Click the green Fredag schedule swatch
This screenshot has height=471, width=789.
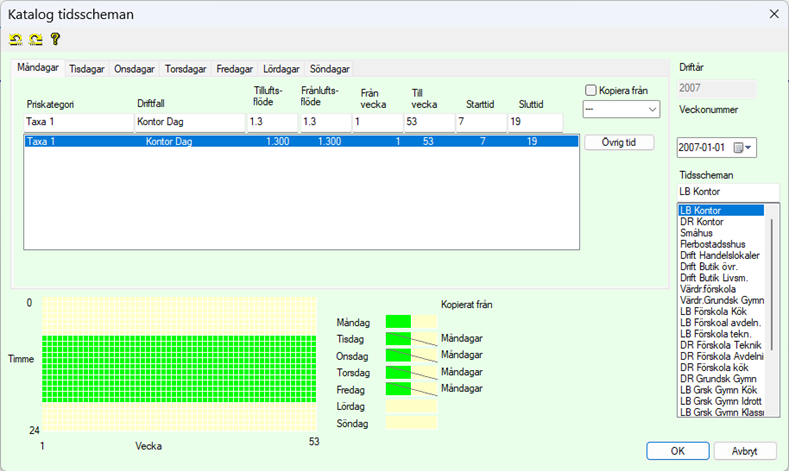coord(398,389)
